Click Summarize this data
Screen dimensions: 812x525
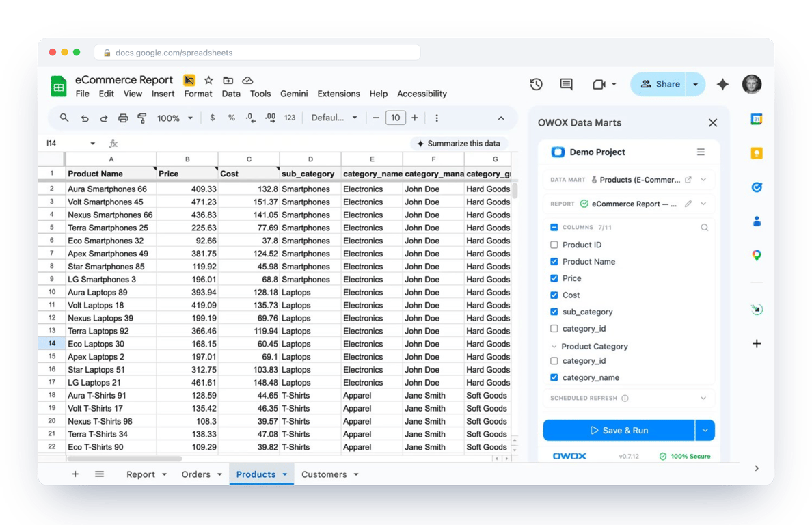click(459, 144)
